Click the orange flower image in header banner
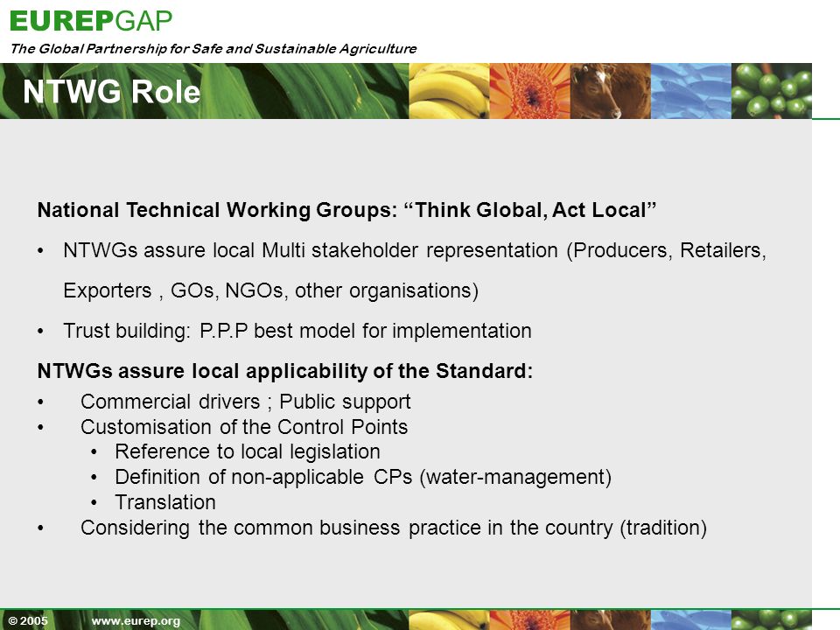This screenshot has width=840, height=630. pos(530,90)
